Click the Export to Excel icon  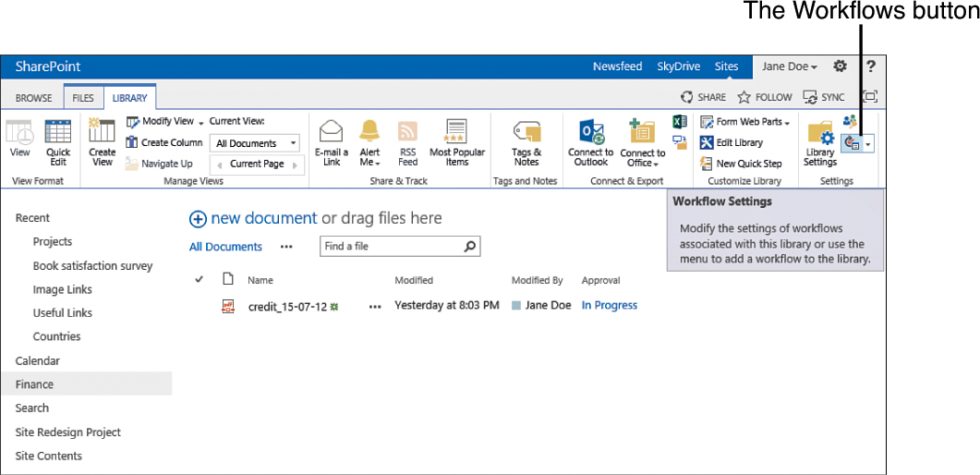[x=680, y=122]
